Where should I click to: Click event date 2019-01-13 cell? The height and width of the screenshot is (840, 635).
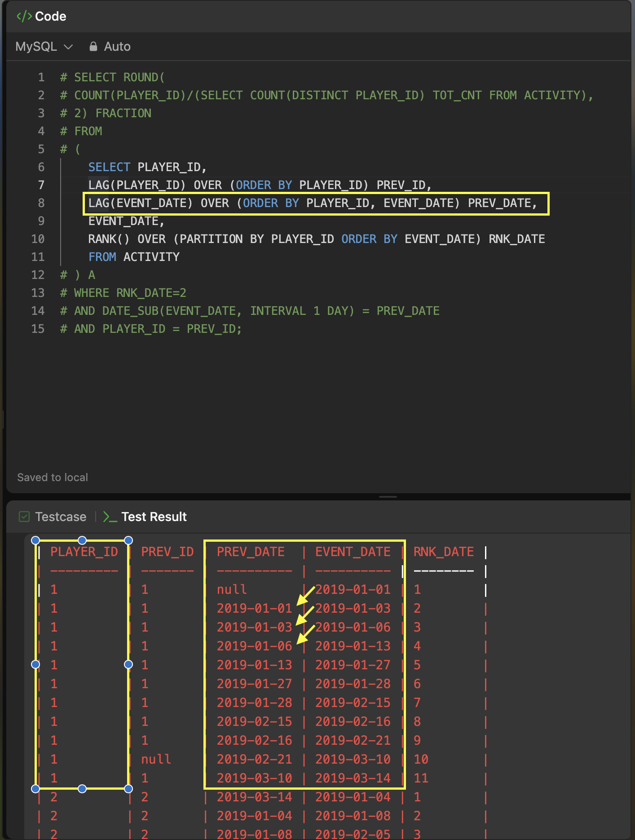pyautogui.click(x=353, y=646)
